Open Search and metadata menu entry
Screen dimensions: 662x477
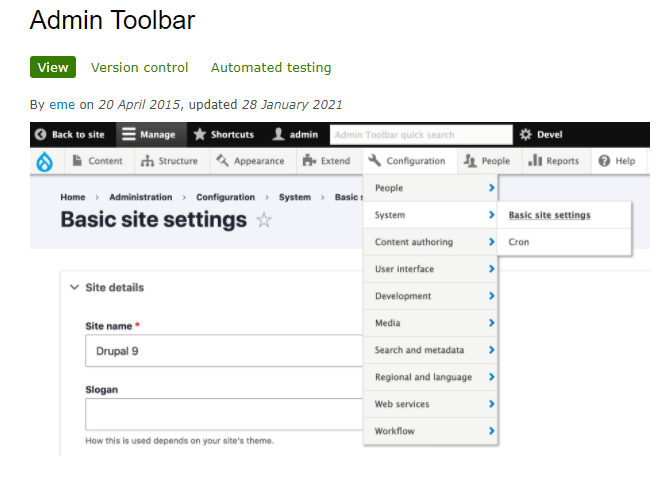[x=430, y=350]
